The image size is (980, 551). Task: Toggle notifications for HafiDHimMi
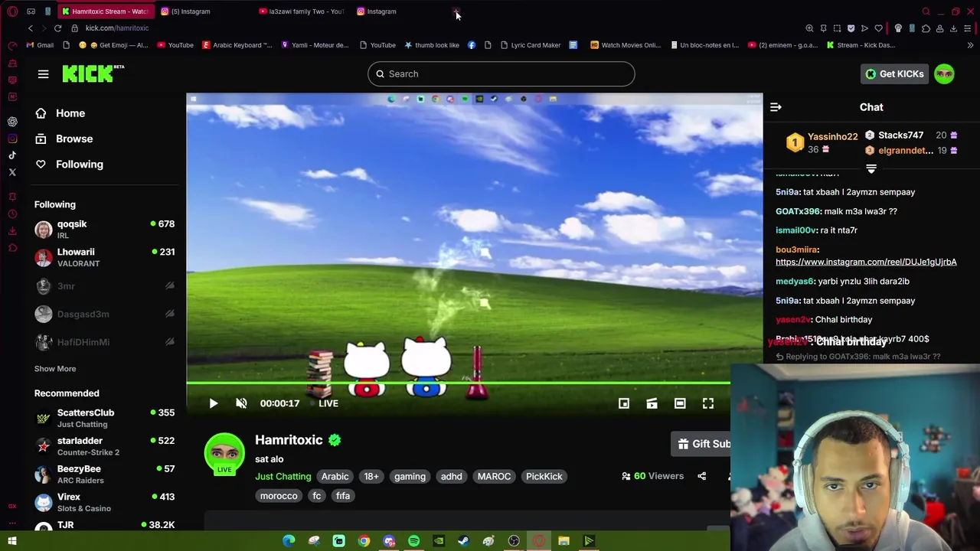(x=169, y=342)
